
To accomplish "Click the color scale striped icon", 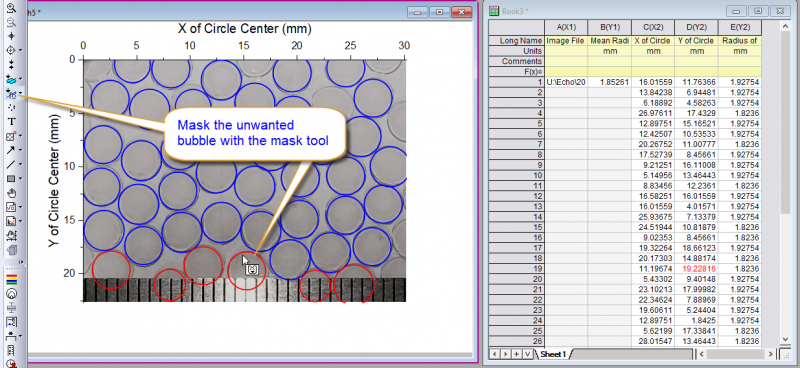I will click(11, 279).
